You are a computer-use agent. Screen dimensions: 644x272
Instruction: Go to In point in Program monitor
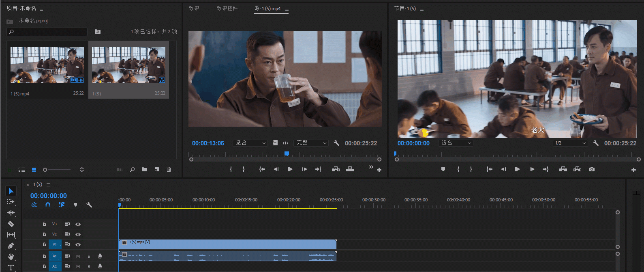pyautogui.click(x=489, y=169)
